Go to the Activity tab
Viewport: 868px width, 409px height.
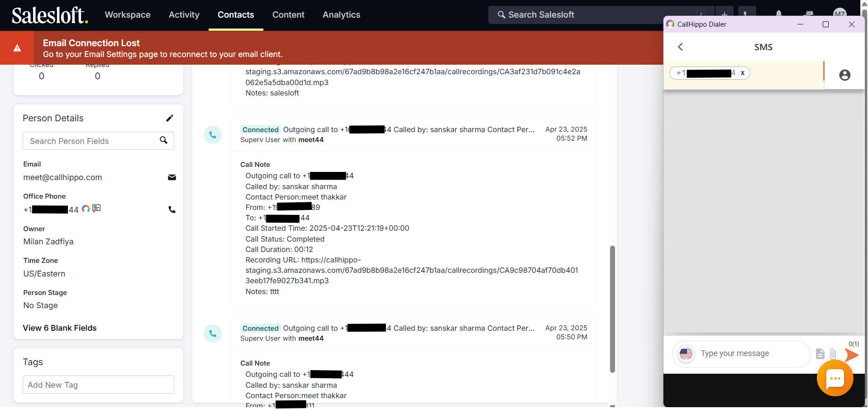click(184, 15)
